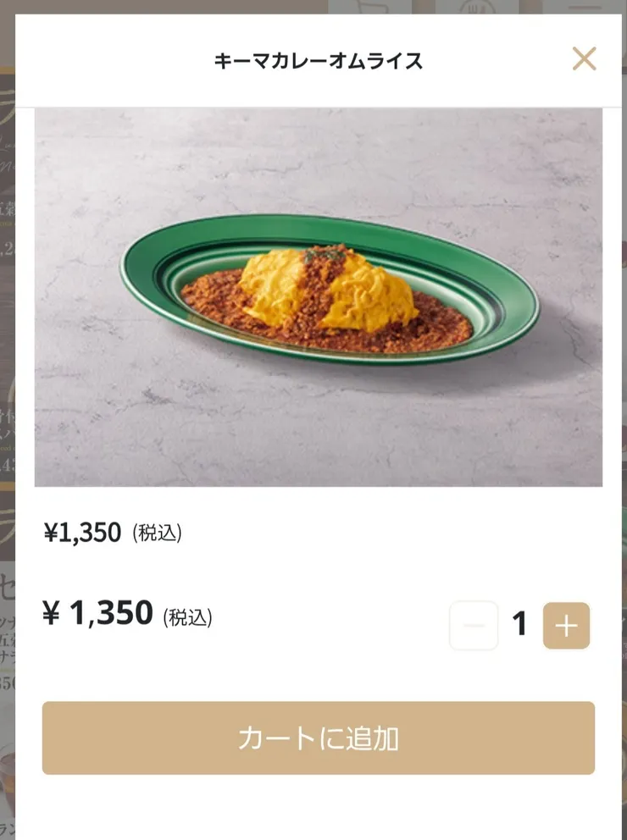Viewport: 627px width, 840px height.
Task: Click the empty white area below カートに追加
Action: pos(319,807)
